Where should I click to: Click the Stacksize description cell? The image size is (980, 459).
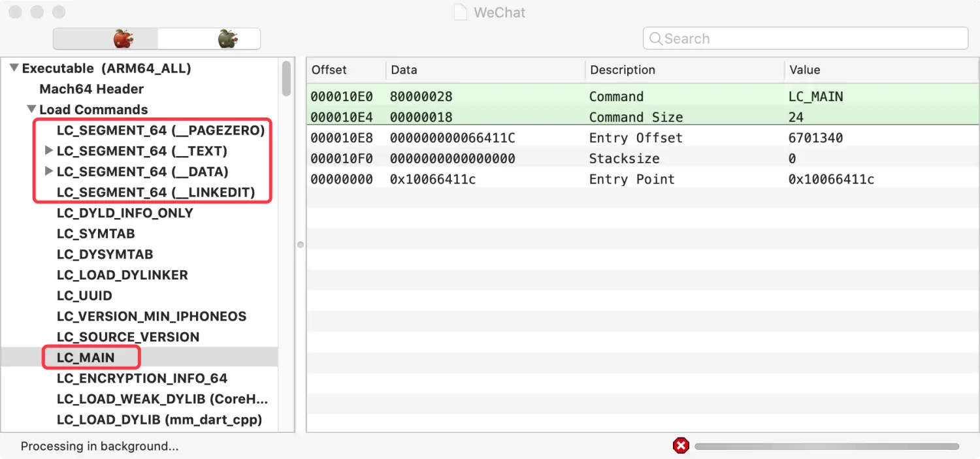click(624, 159)
